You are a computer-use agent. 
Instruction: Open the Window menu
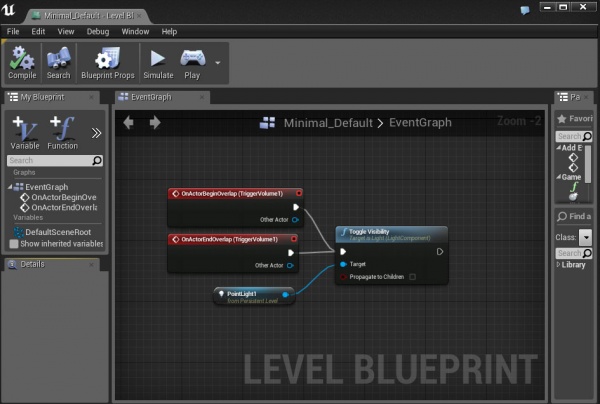tap(135, 31)
